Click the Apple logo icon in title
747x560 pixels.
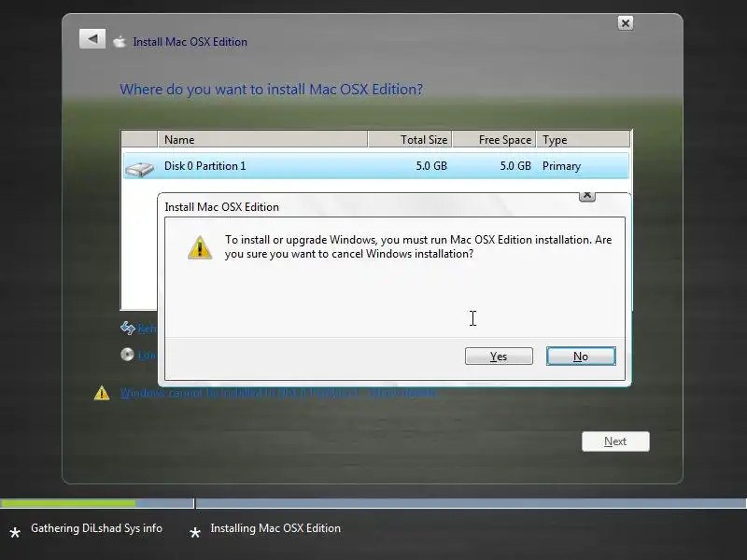point(120,42)
